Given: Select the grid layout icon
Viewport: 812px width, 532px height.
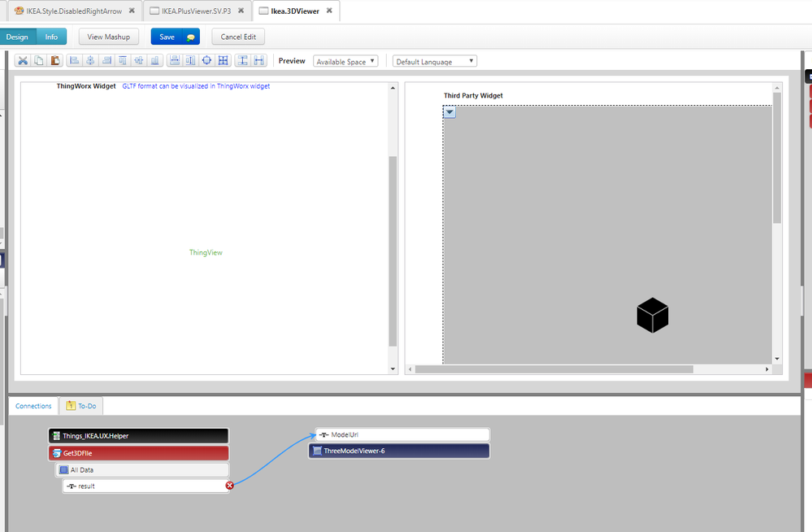Looking at the screenshot, I should [x=224, y=59].
